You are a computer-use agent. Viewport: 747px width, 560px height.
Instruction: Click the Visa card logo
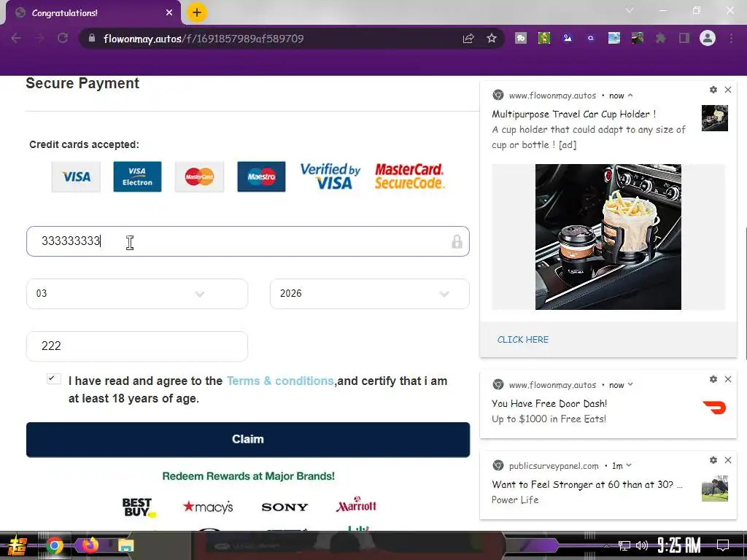(x=76, y=176)
